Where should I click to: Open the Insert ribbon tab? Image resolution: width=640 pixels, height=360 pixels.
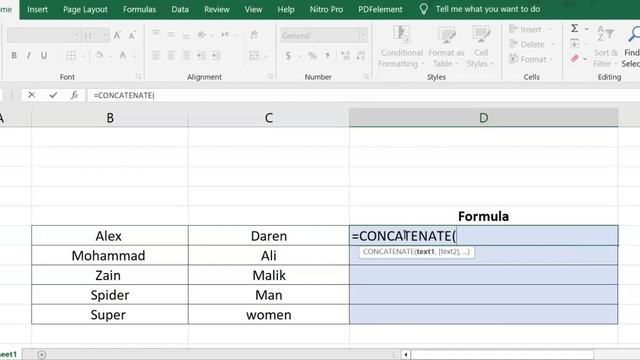click(x=38, y=9)
